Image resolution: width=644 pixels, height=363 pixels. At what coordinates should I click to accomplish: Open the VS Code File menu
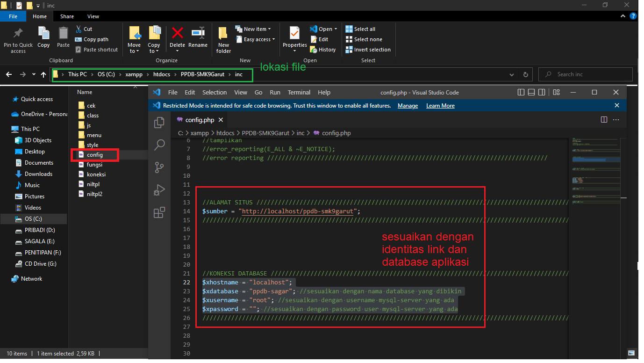(173, 92)
